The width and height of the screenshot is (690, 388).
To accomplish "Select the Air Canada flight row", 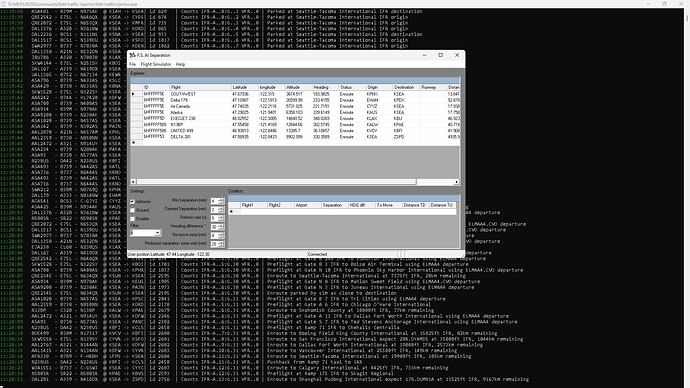I will (295, 106).
